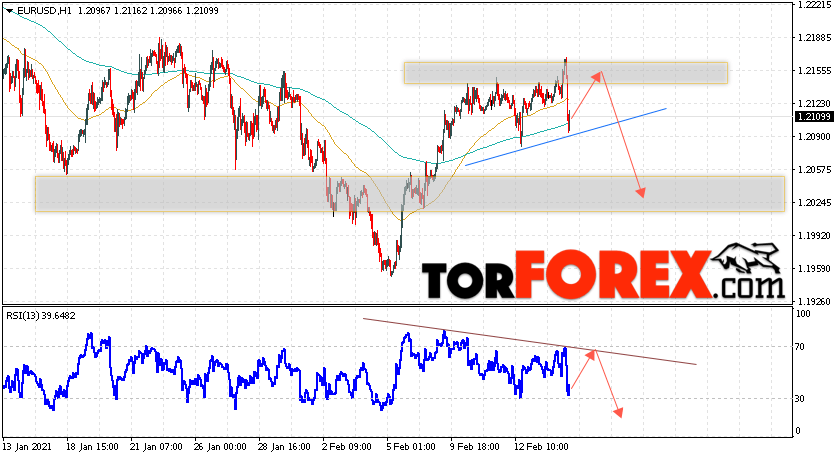This screenshot has width=838, height=458.
Task: Click the 28 Jan 16:00 time label
Action: [284, 447]
